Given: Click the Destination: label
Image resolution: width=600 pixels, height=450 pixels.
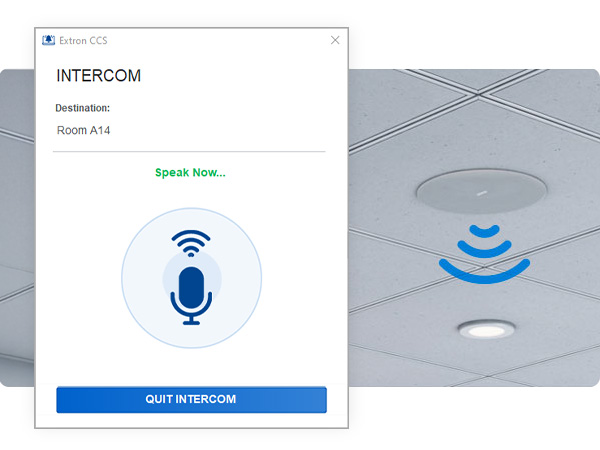Looking at the screenshot, I should click(x=82, y=108).
